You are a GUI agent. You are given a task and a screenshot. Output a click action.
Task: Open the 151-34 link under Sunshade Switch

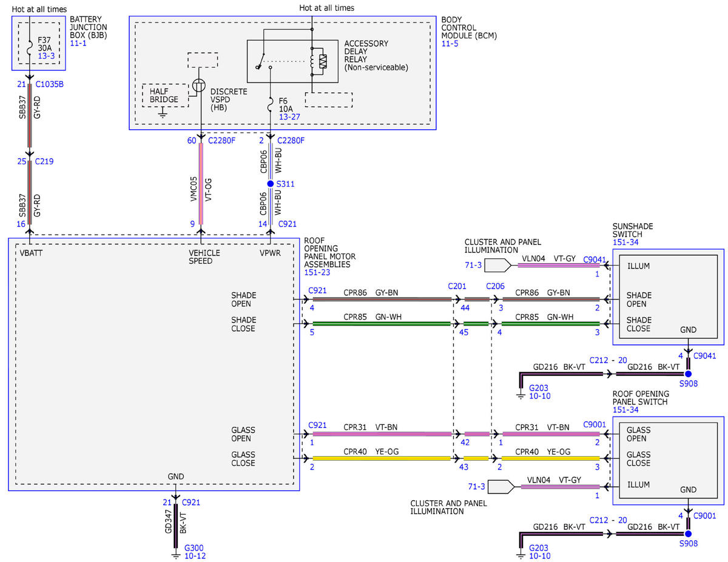click(x=625, y=243)
